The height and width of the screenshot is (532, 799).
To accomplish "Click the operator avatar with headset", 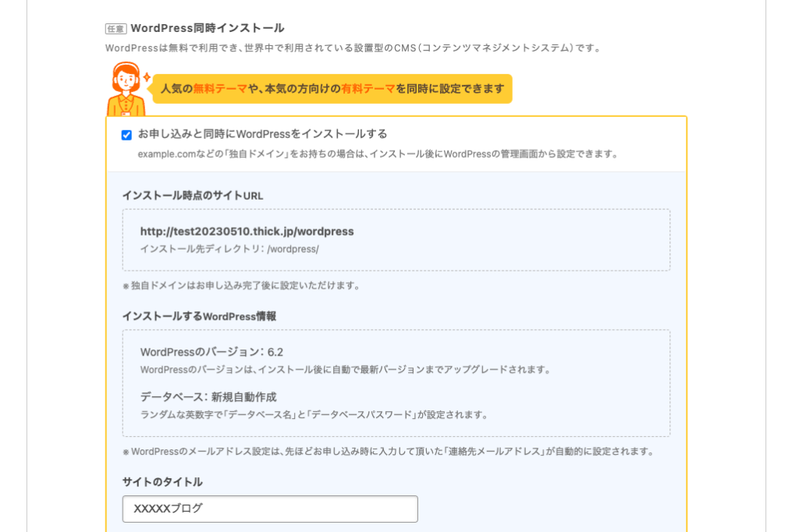I will click(125, 89).
